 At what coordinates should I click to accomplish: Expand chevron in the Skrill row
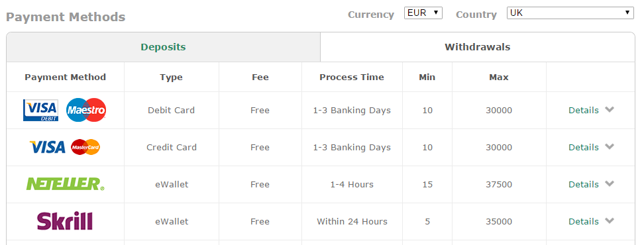click(x=610, y=220)
